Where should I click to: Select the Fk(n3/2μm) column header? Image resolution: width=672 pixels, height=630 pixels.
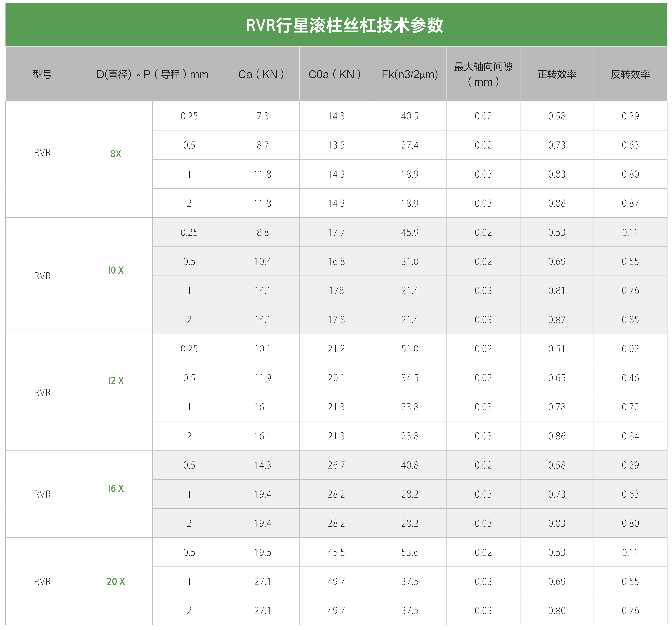point(410,74)
